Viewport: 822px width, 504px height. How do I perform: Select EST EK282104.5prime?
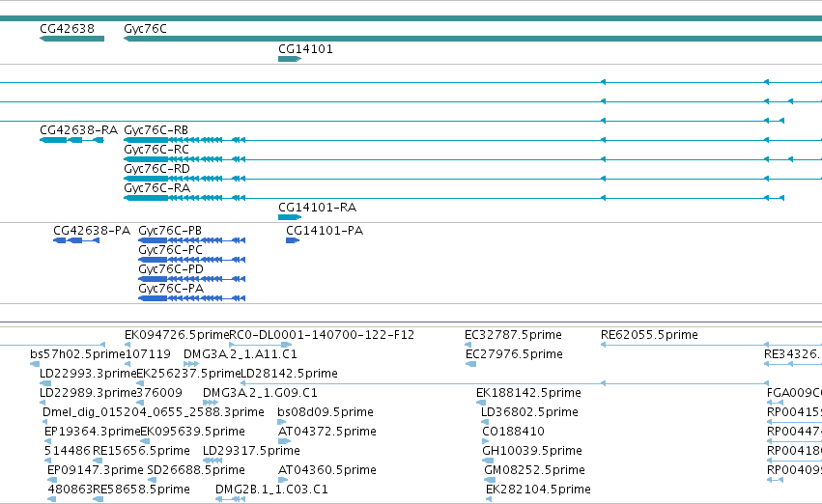[x=538, y=490]
